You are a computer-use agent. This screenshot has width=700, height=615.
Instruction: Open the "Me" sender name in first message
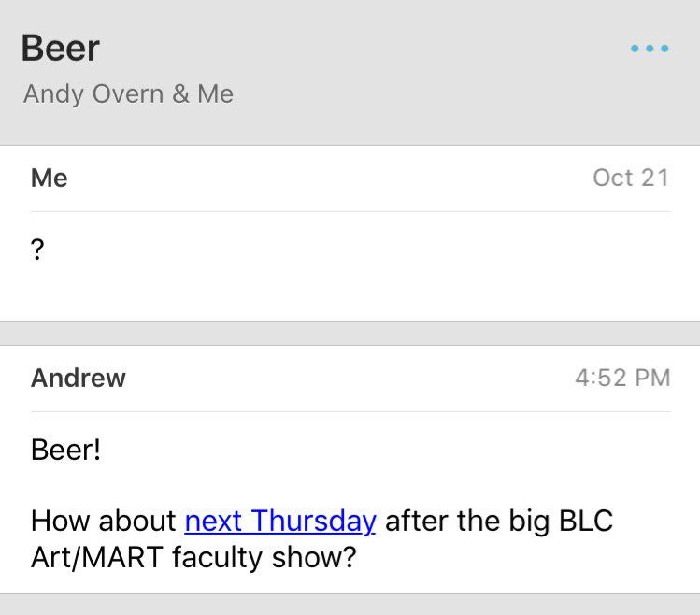pyautogui.click(x=50, y=178)
